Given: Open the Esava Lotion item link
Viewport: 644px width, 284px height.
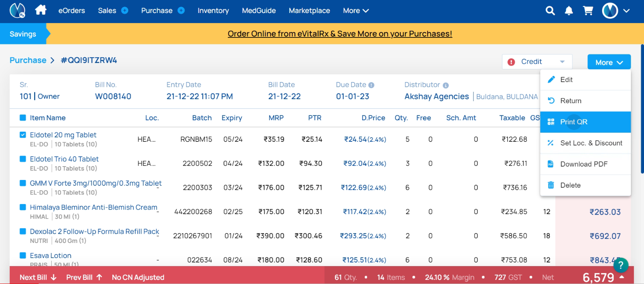Looking at the screenshot, I should [x=50, y=256].
